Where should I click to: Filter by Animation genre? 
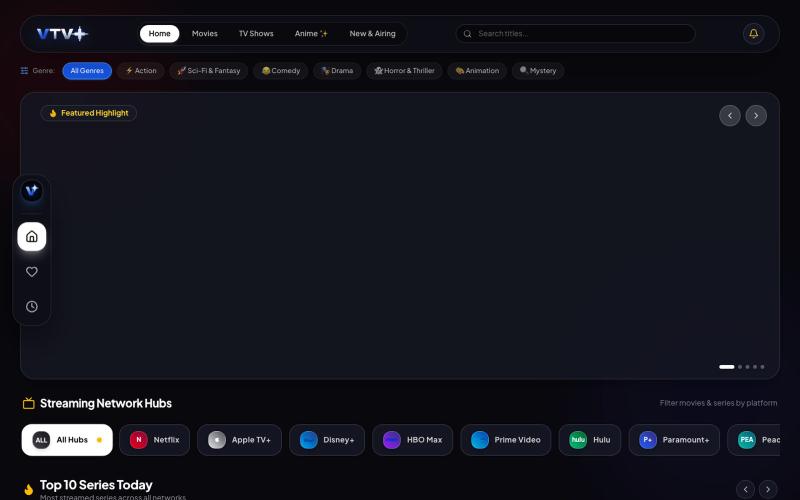[x=477, y=71]
